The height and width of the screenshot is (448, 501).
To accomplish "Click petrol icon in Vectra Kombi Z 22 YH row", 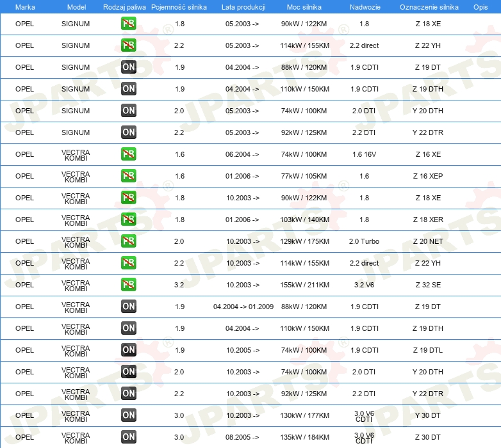I will [x=128, y=263].
